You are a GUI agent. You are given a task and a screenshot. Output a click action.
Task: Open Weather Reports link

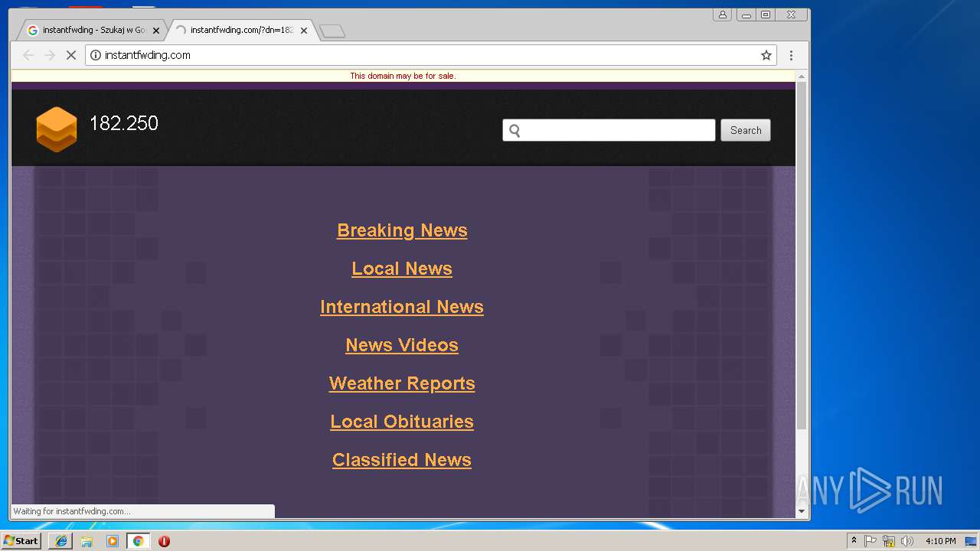click(402, 383)
